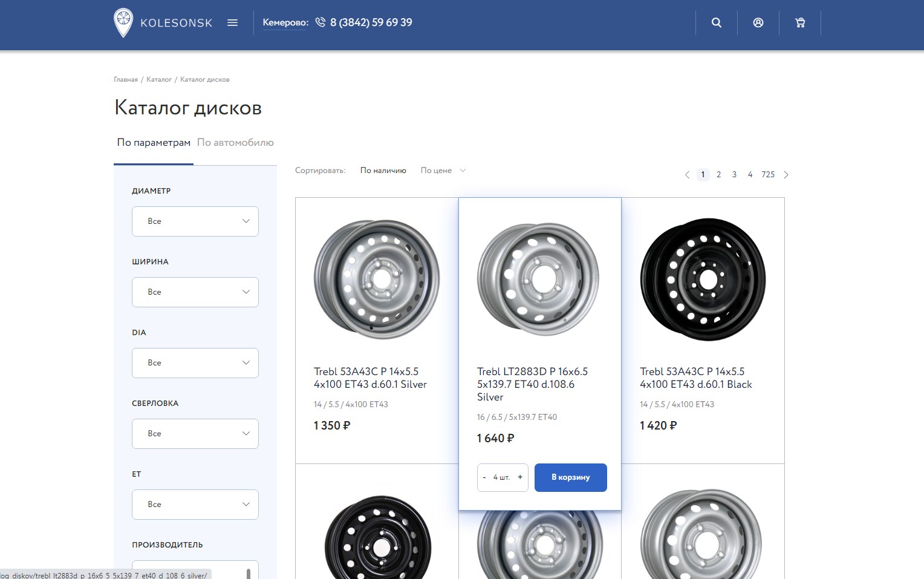This screenshot has width=924, height=579.
Task: Click the phone handset icon
Action: [320, 22]
